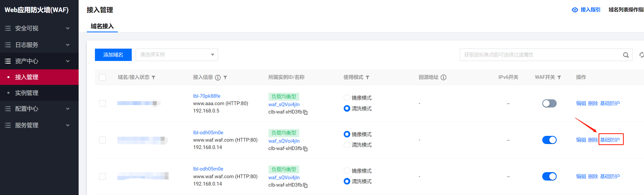Select the 域名接入 tab
The image size is (644, 195).
pos(102,26)
